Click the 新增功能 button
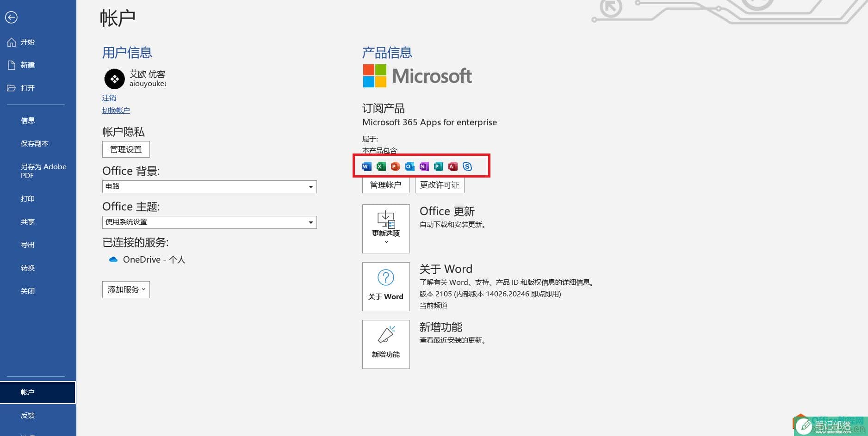 (x=386, y=344)
